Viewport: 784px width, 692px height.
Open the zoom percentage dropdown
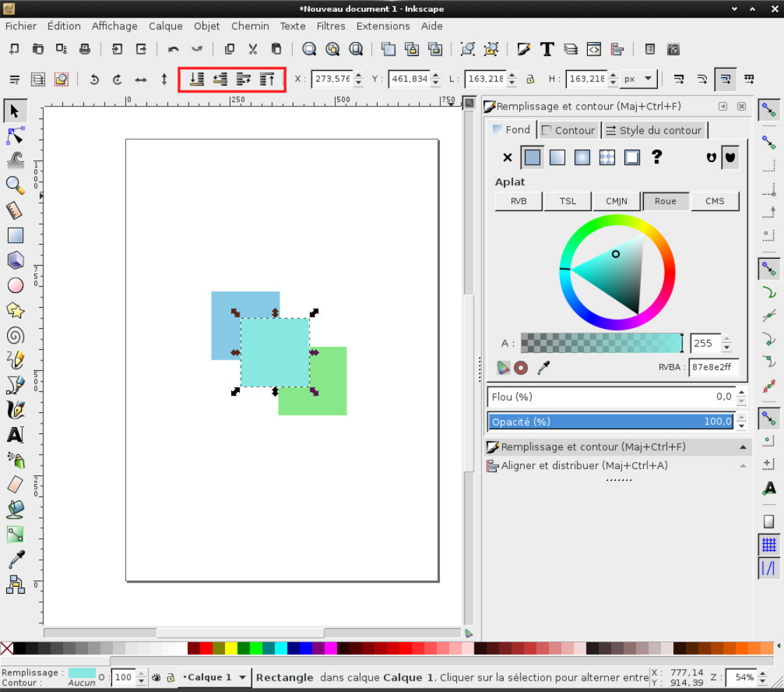coord(761,677)
